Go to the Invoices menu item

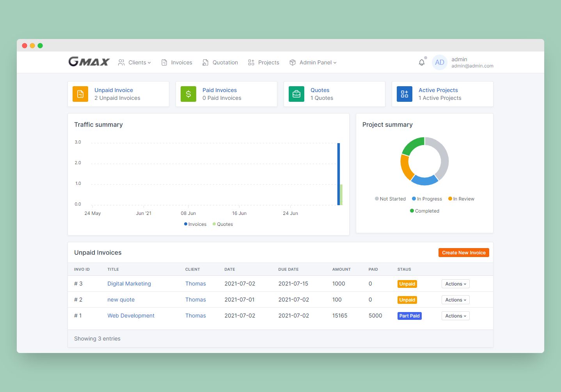[181, 62]
